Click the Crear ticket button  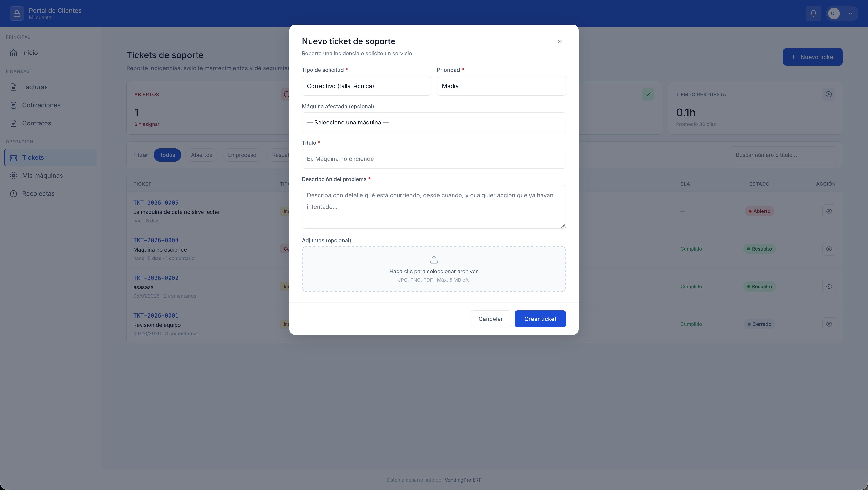click(x=540, y=319)
